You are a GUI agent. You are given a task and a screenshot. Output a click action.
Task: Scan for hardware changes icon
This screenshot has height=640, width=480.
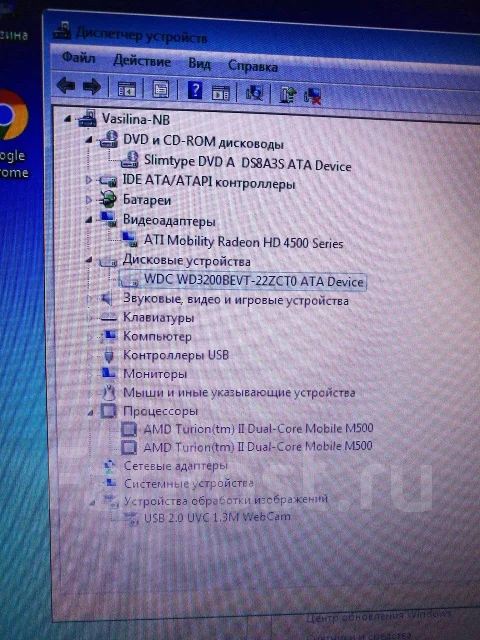[254, 93]
